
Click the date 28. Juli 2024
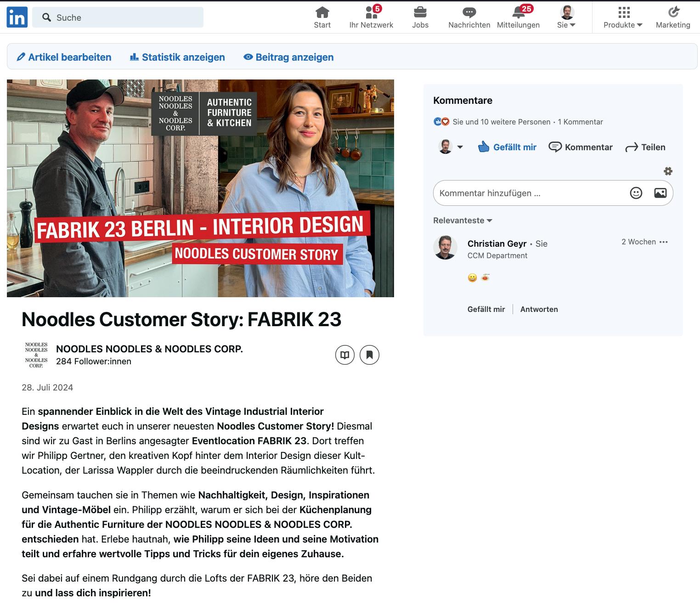[x=47, y=387]
